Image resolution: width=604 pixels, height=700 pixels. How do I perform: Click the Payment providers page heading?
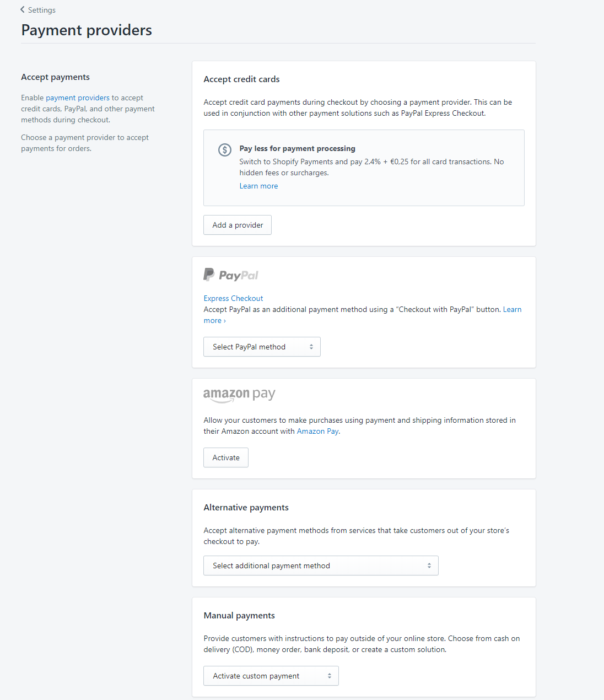point(87,30)
